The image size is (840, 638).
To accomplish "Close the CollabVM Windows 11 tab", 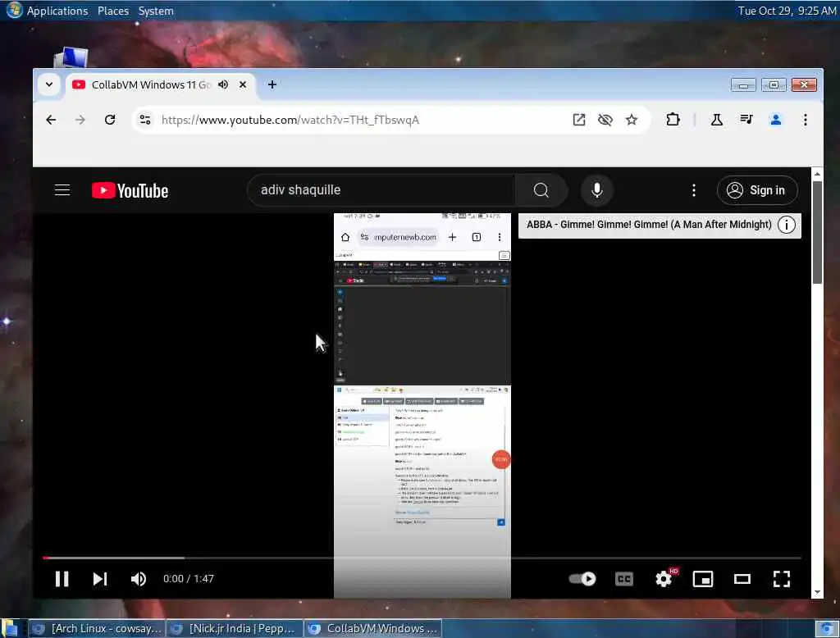I will [x=243, y=84].
